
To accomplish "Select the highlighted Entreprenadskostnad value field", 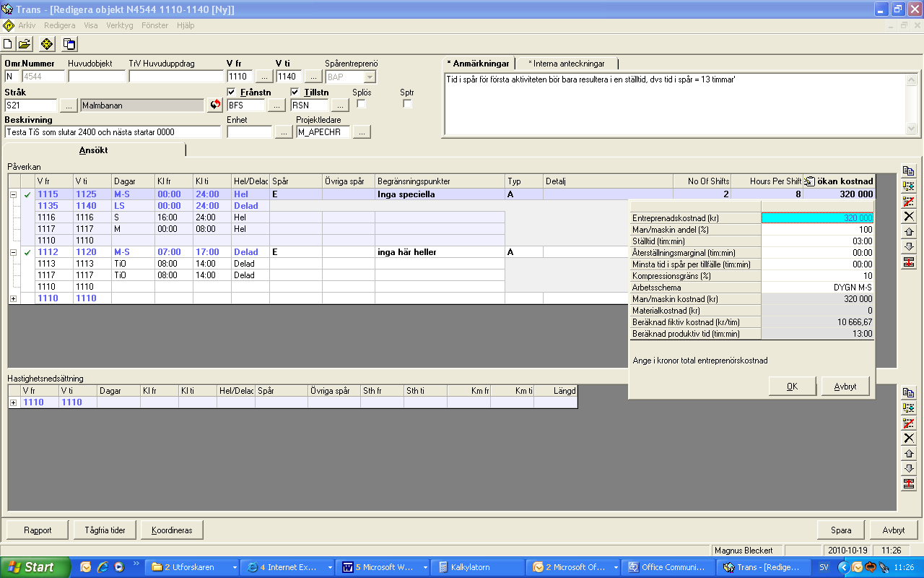I will click(817, 218).
